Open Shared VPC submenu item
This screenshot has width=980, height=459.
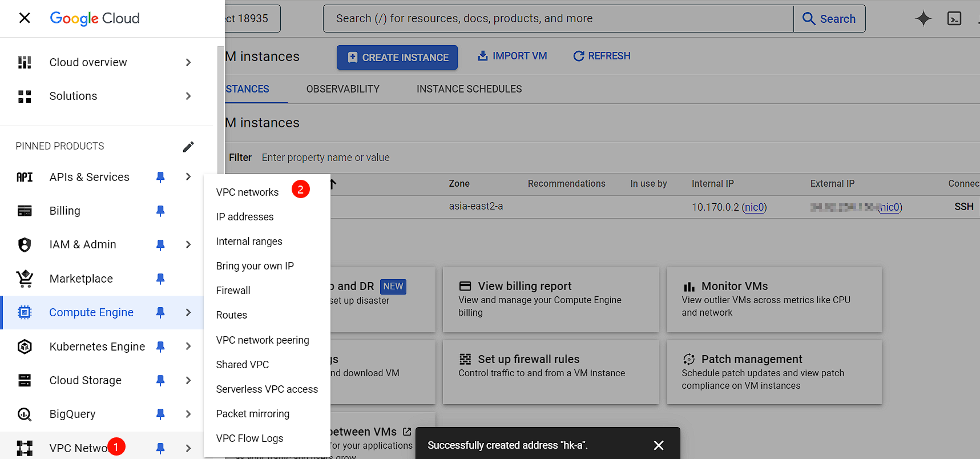242,365
